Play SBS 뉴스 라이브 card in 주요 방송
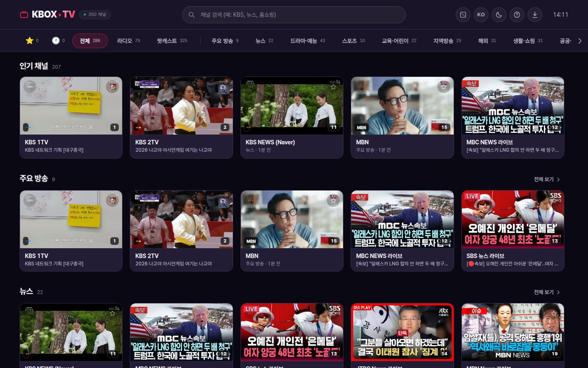 pyautogui.click(x=513, y=231)
